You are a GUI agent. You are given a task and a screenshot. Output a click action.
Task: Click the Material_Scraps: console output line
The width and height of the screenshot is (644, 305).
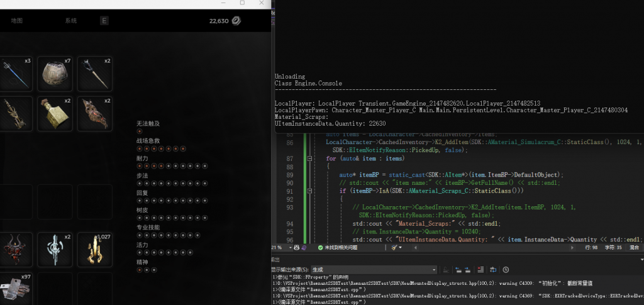click(301, 117)
